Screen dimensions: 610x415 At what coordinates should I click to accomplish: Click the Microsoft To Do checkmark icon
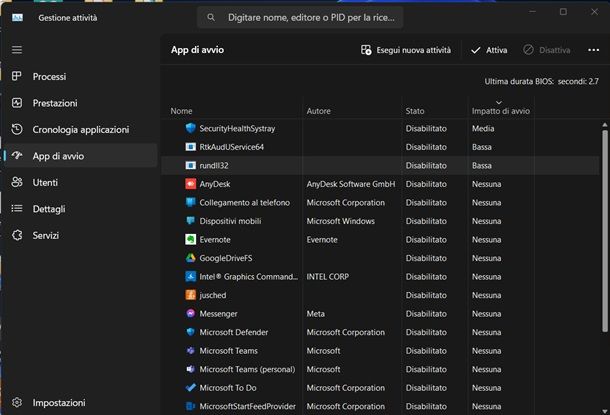[190, 387]
